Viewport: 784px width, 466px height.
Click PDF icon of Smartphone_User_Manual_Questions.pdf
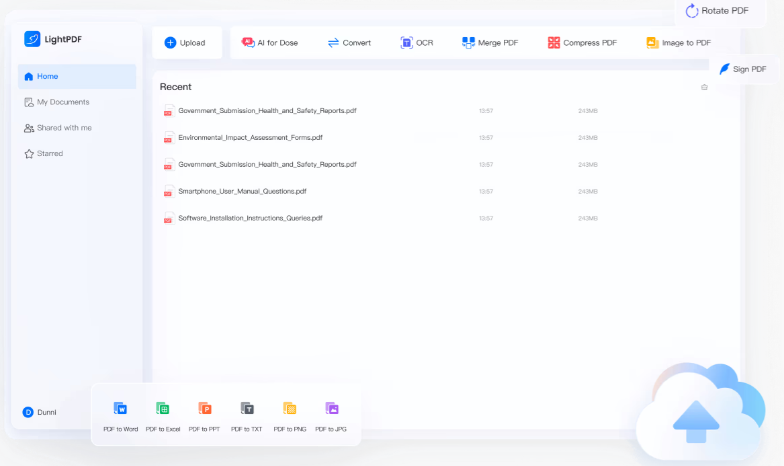pos(168,192)
